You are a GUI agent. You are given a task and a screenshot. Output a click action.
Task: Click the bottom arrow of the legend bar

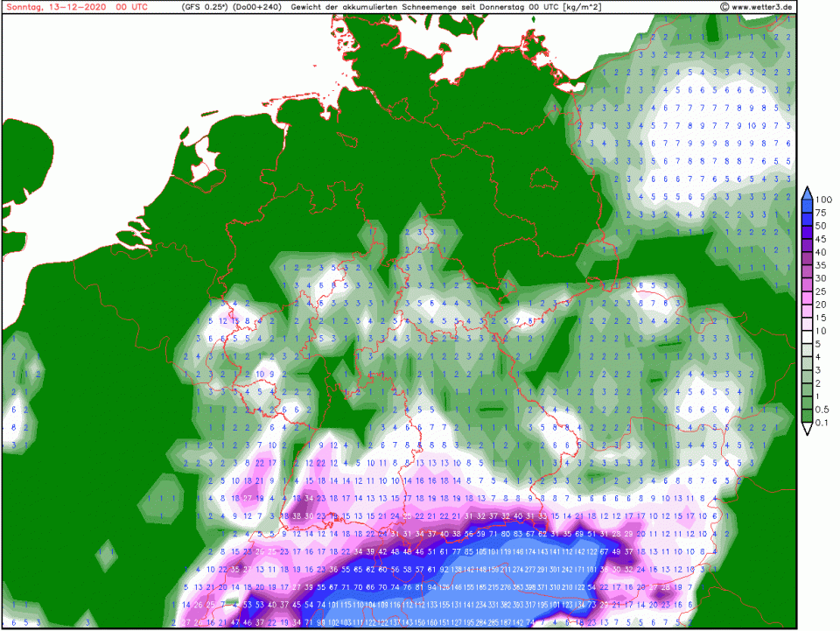coord(807,430)
